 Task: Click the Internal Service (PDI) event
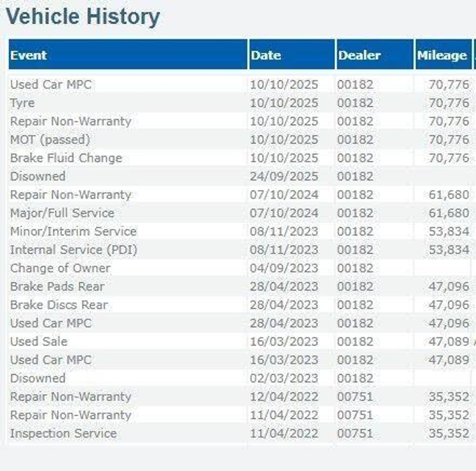pos(73,250)
